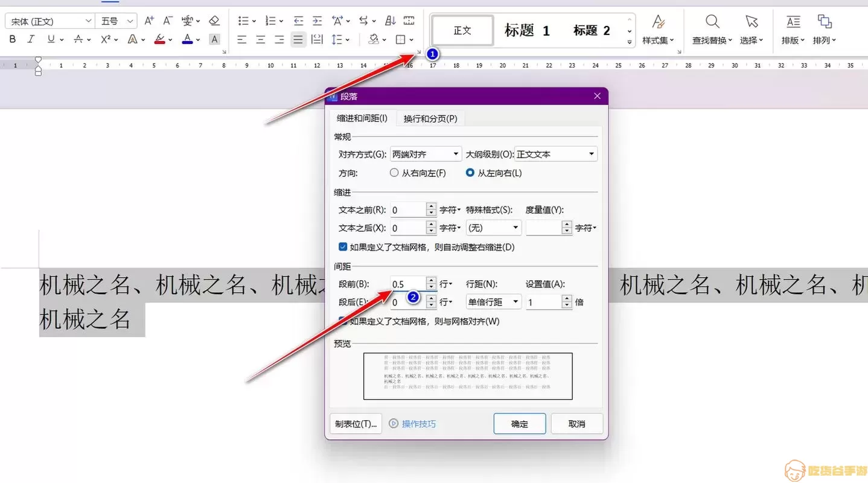The width and height of the screenshot is (868, 483).
Task: Apply character shading (gray A box)
Action: 214,40
